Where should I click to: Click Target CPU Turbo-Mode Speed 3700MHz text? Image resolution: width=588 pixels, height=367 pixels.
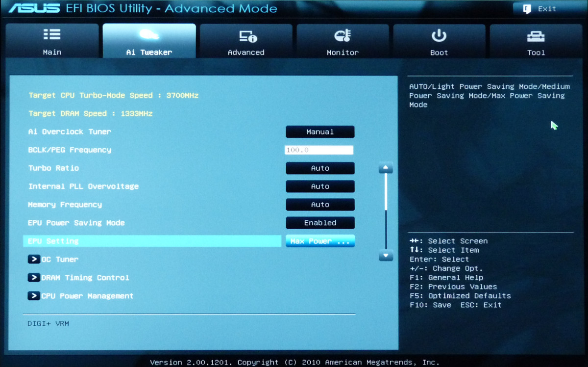[x=113, y=95]
